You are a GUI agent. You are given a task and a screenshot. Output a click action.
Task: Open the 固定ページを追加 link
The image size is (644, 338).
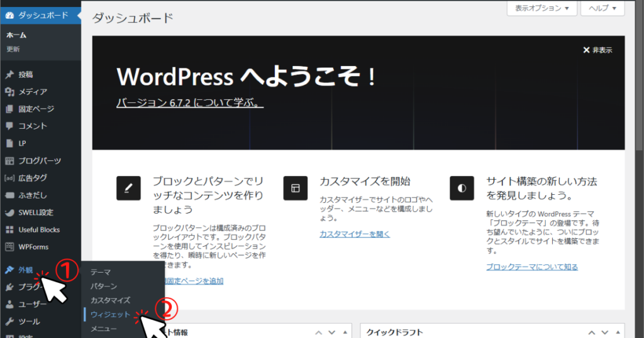click(x=194, y=281)
